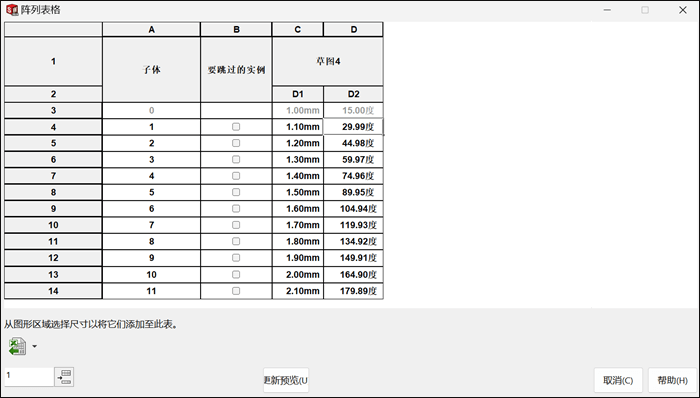700x398 pixels.
Task: Click the 草图4 header cell
Action: tap(328, 62)
